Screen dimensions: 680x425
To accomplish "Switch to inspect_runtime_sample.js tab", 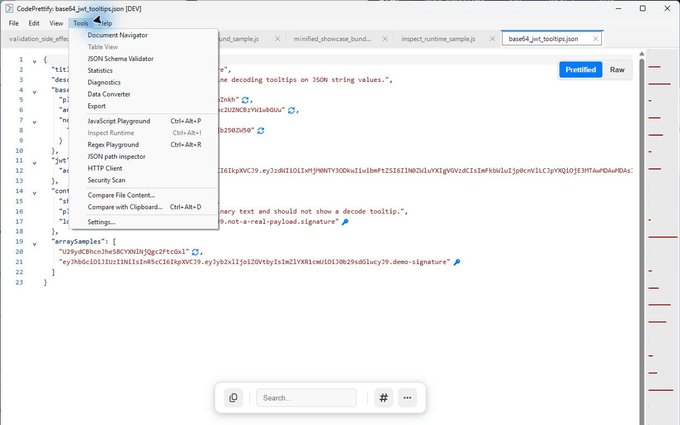I will (438, 39).
